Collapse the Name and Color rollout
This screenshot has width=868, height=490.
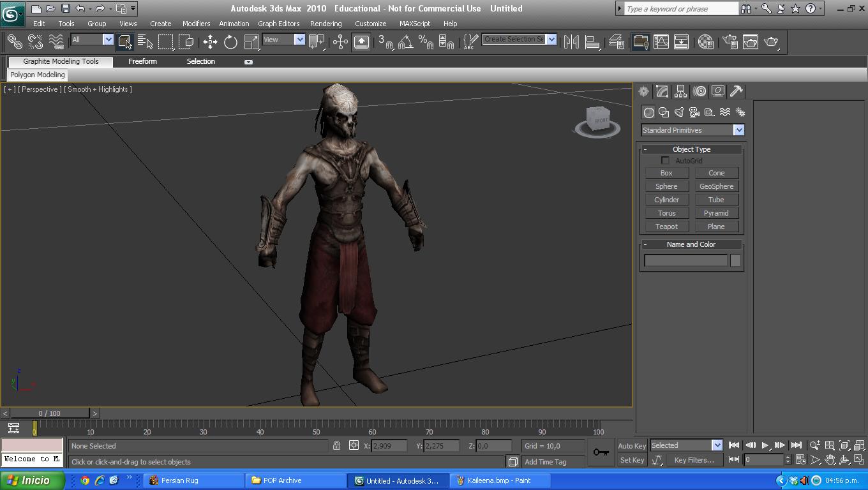click(691, 244)
